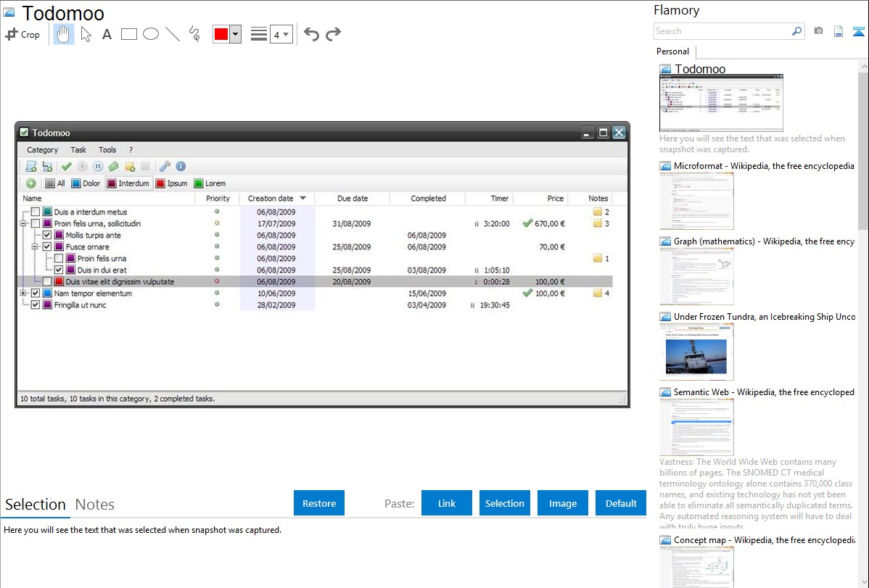Activate the Crop tool
This screenshot has height=588, width=869.
pyautogui.click(x=22, y=34)
